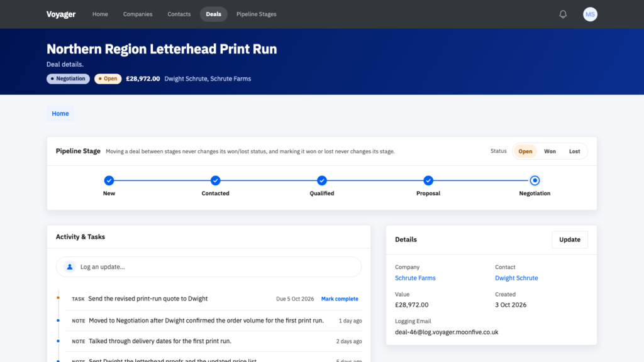Go to the Home nav item
Image resolution: width=644 pixels, height=362 pixels.
[x=100, y=14]
